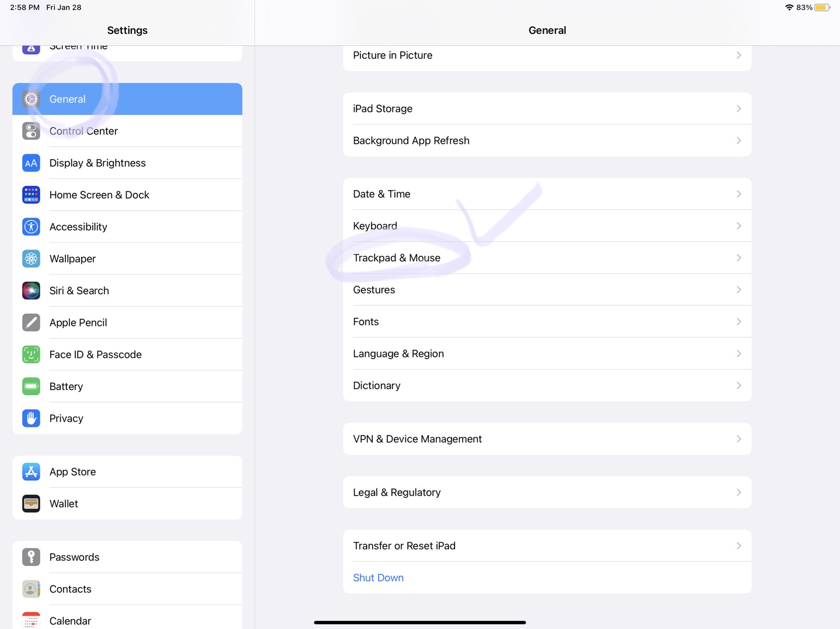Tap the Date & Time label
Screen dimensions: 840x629
click(x=381, y=194)
